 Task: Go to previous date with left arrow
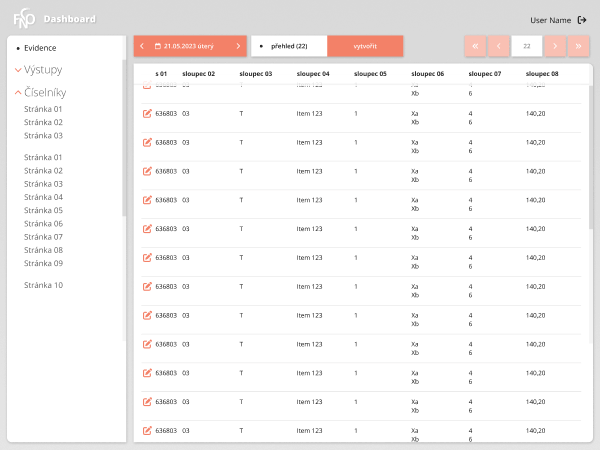[x=142, y=46]
